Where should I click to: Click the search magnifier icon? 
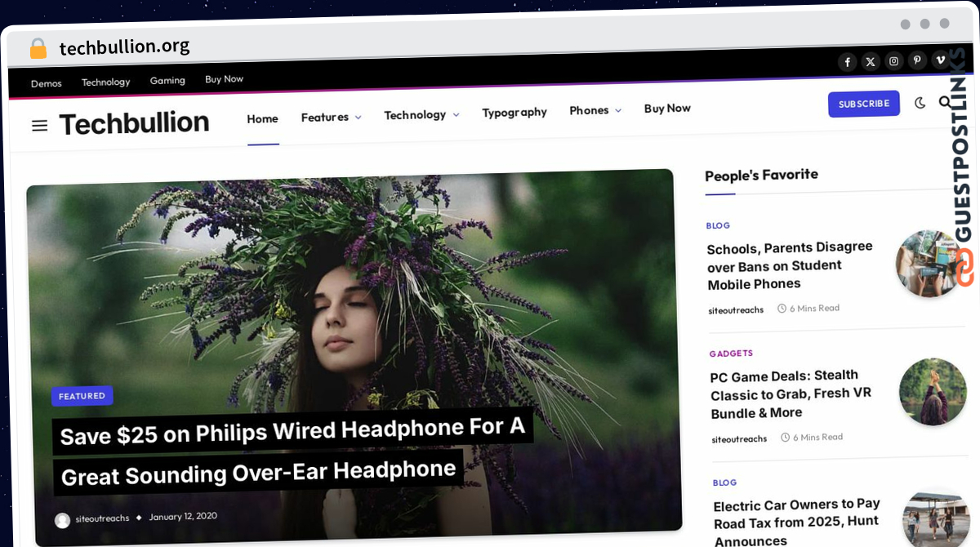pos(946,102)
